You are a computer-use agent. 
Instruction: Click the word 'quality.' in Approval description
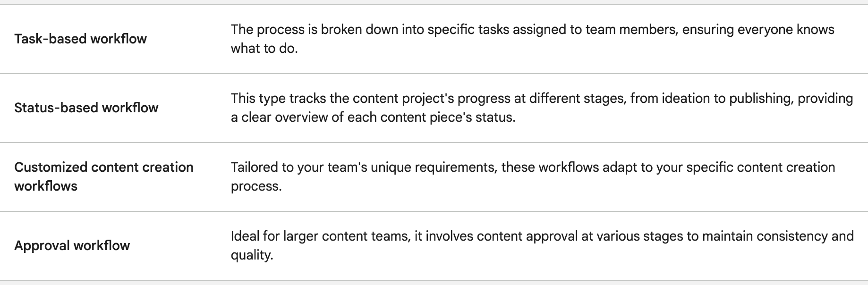tap(252, 255)
